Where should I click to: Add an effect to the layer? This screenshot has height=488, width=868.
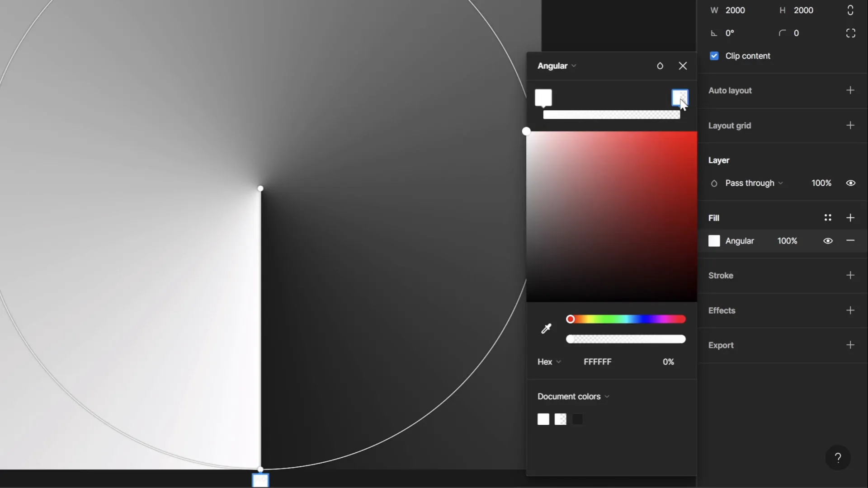(x=850, y=310)
